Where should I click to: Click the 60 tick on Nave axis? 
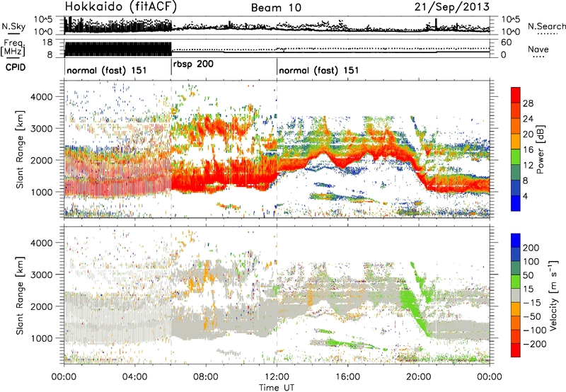506,42
